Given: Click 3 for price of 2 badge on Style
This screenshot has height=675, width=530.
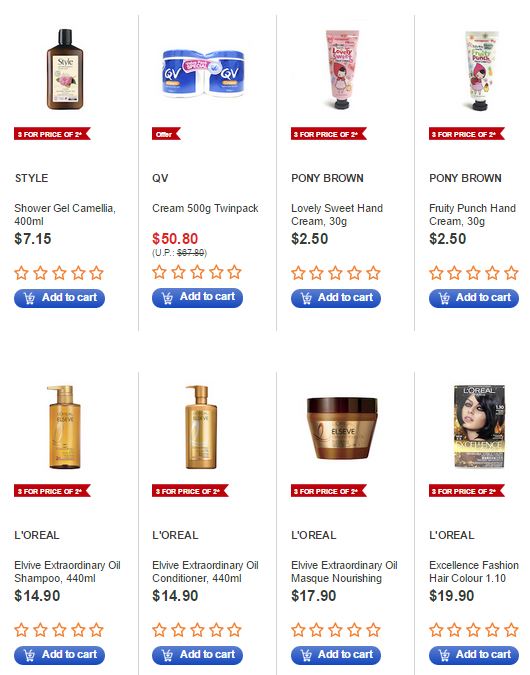Looking at the screenshot, I should coord(52,134).
